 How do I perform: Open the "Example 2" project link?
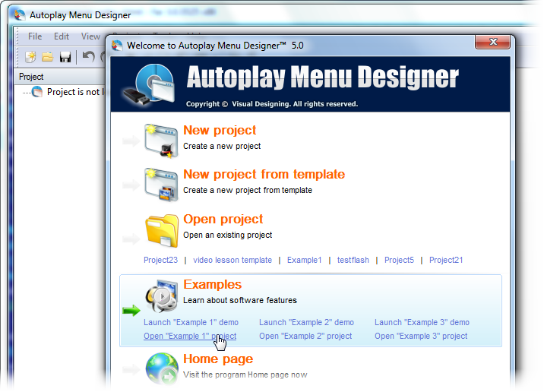(305, 336)
